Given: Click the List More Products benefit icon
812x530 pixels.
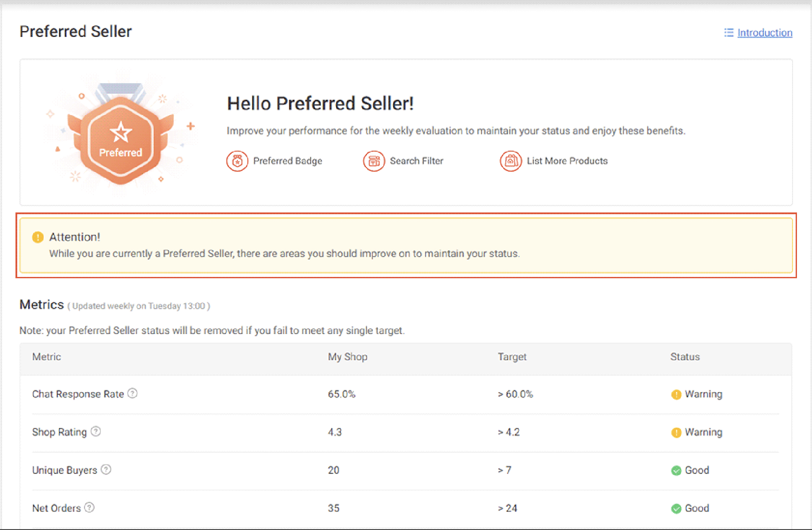Looking at the screenshot, I should pyautogui.click(x=511, y=161).
